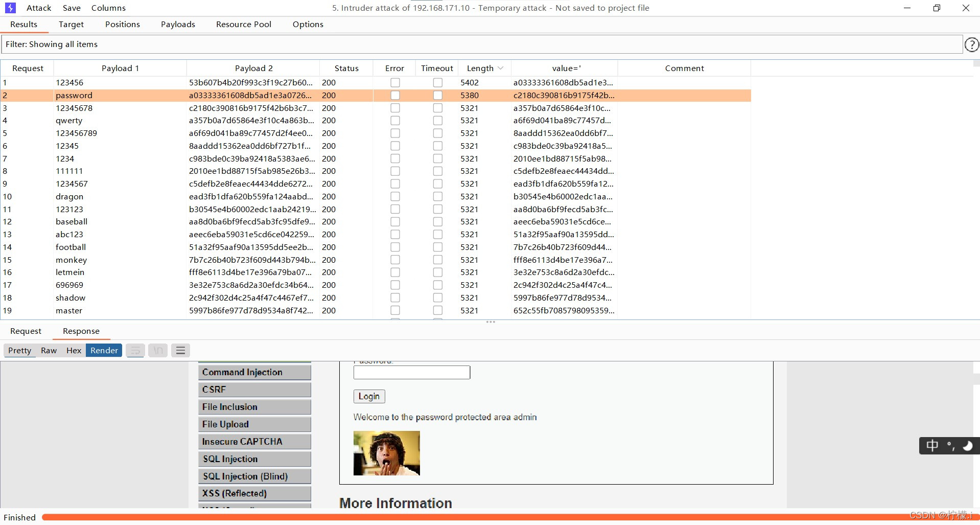
Task: Click the Command Injection menu button
Action: pyautogui.click(x=254, y=372)
